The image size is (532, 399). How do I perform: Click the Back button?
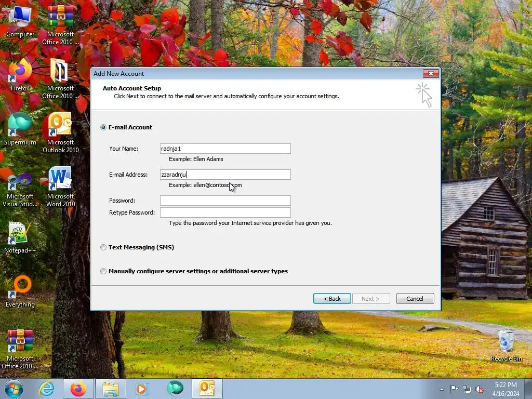point(332,299)
